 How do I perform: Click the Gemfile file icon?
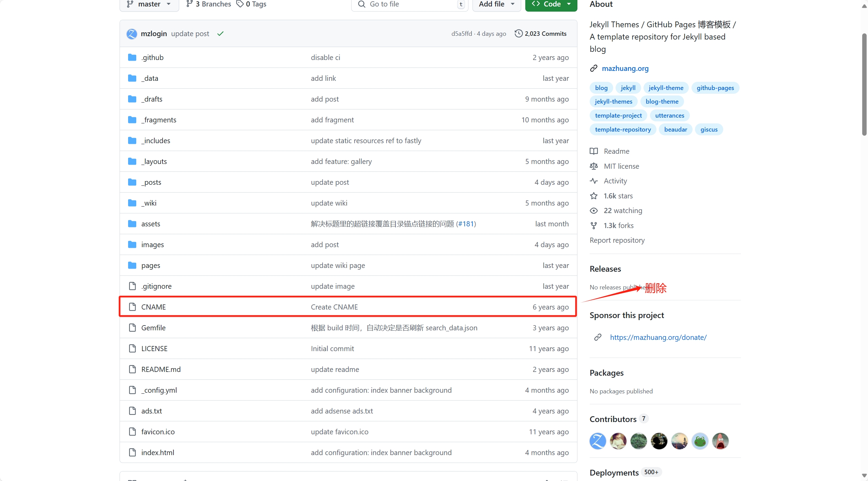click(x=133, y=328)
